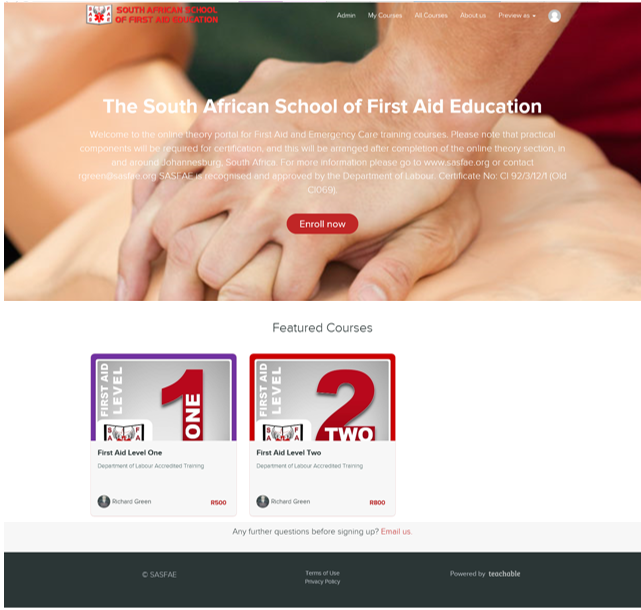Screen dimensions: 641x610
Task: Click the R800 price on Level Two
Action: click(377, 502)
